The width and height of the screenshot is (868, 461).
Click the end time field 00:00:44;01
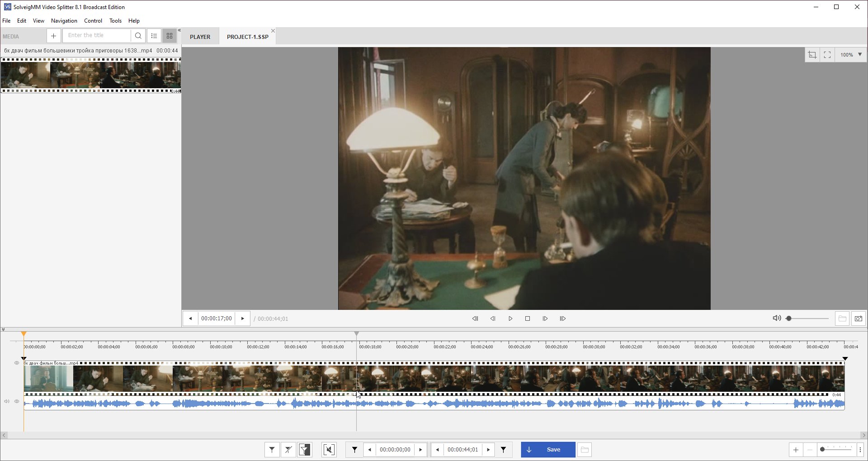click(463, 450)
